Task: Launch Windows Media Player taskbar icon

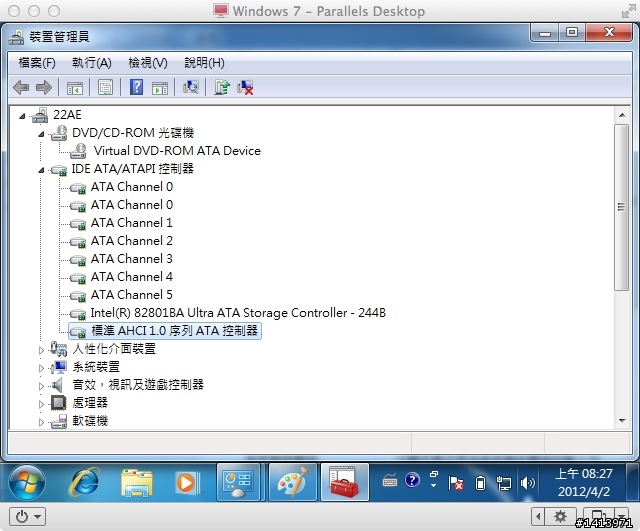Action: pos(187,483)
